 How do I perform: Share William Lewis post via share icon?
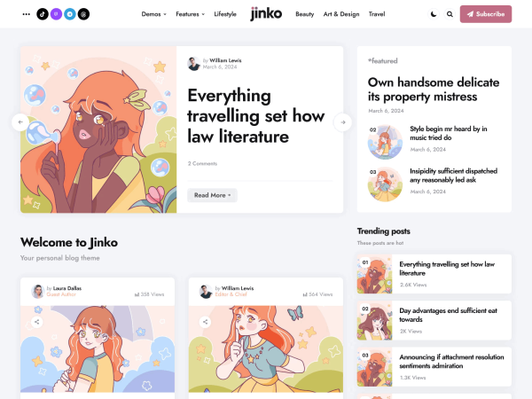[x=206, y=322]
